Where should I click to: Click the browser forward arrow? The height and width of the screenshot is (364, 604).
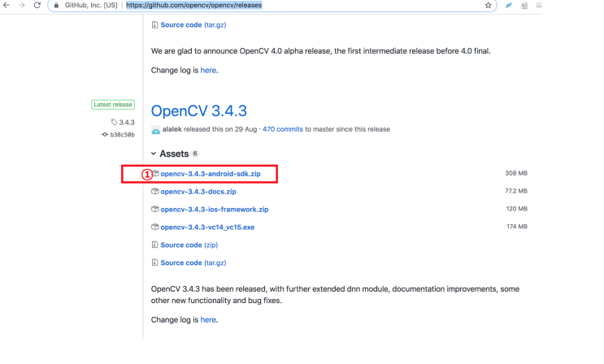[x=21, y=6]
